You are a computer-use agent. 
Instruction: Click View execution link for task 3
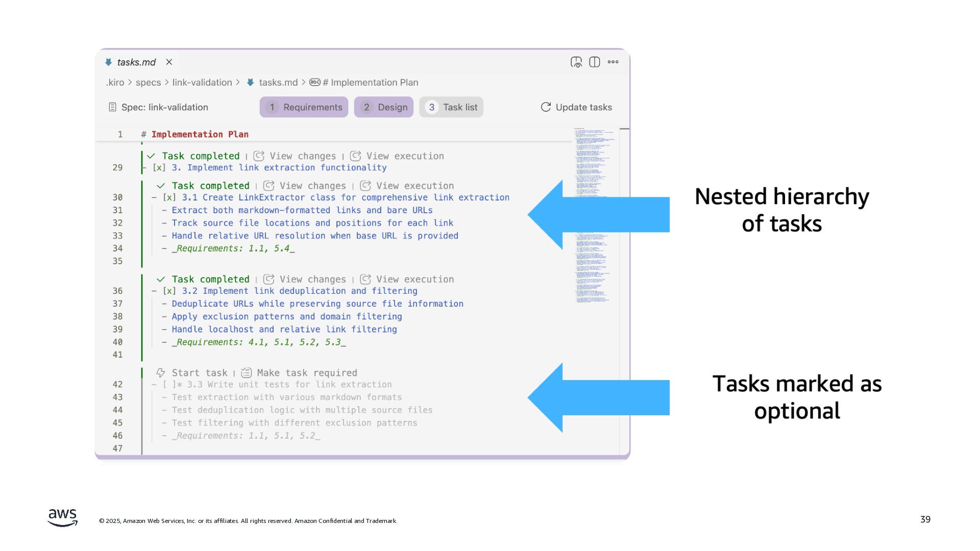point(405,156)
